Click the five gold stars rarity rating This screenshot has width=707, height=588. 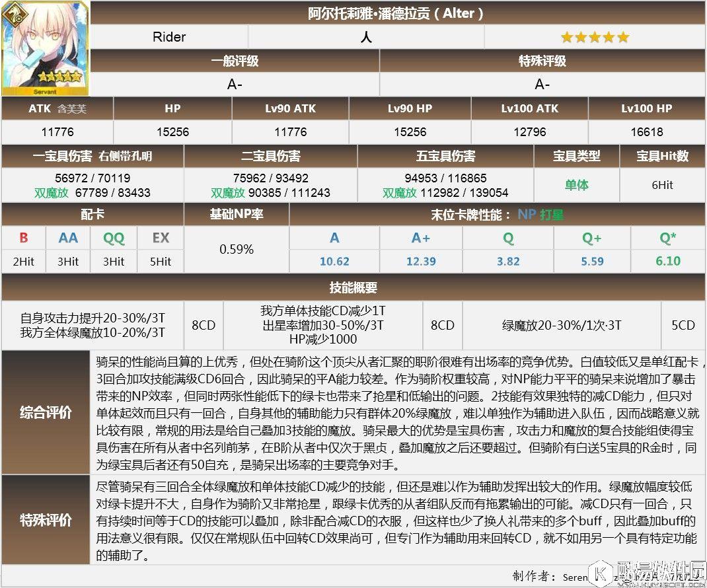(595, 37)
